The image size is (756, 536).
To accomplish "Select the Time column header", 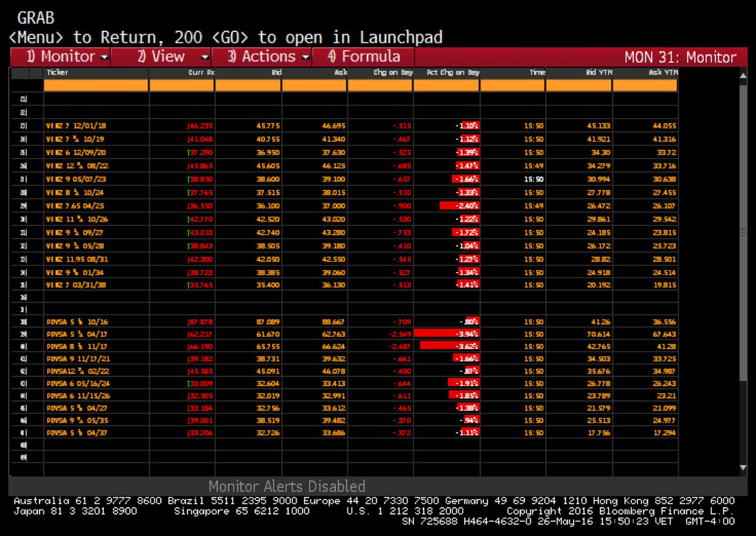I will pos(537,72).
